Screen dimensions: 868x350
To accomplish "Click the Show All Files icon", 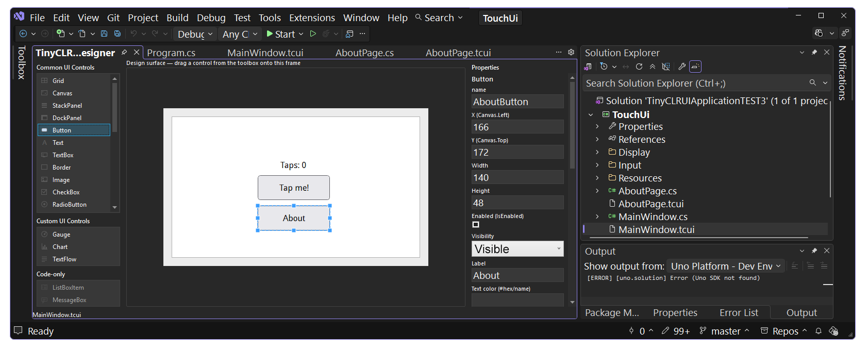I will (666, 66).
